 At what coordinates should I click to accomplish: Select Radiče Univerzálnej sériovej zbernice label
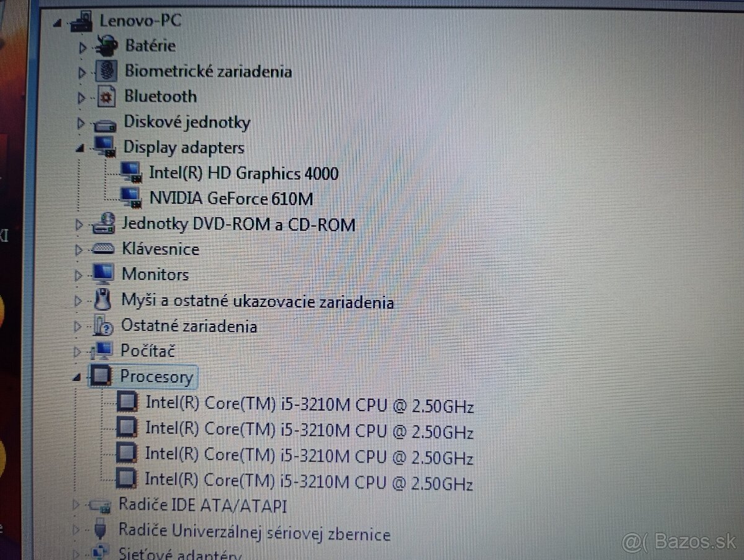[x=254, y=532]
